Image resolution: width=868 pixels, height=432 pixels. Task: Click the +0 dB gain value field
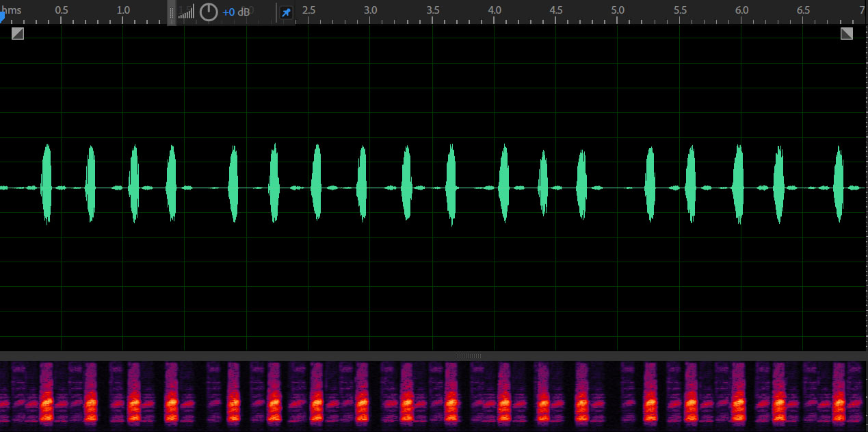click(x=236, y=12)
